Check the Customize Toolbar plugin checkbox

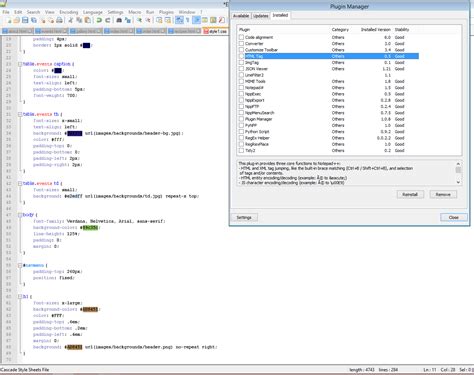[241, 50]
